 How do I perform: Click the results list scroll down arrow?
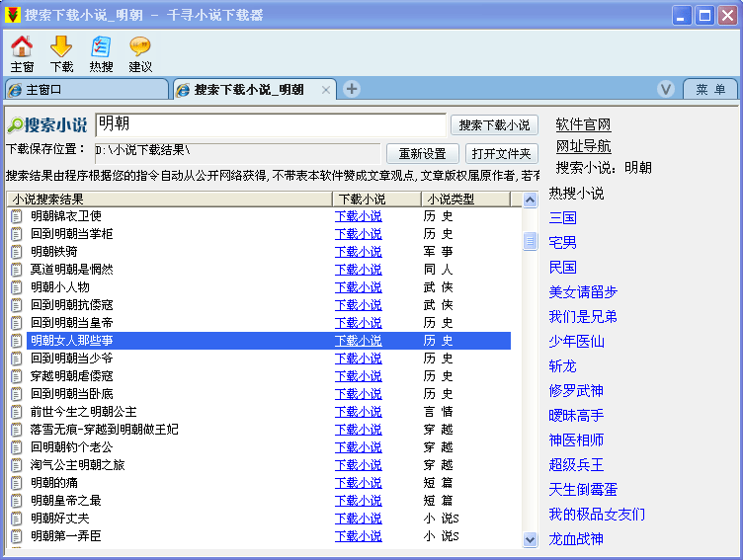point(531,539)
